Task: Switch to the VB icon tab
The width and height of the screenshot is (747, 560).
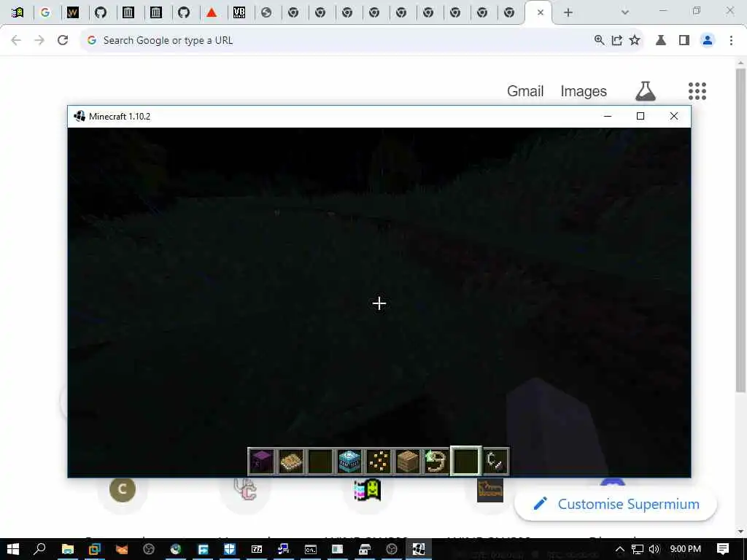Action: (239, 12)
